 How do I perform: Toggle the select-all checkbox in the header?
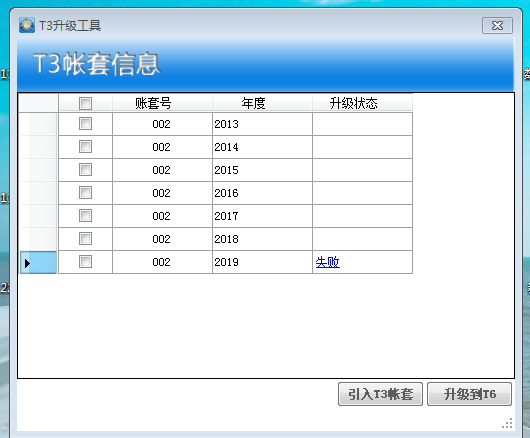(x=85, y=103)
